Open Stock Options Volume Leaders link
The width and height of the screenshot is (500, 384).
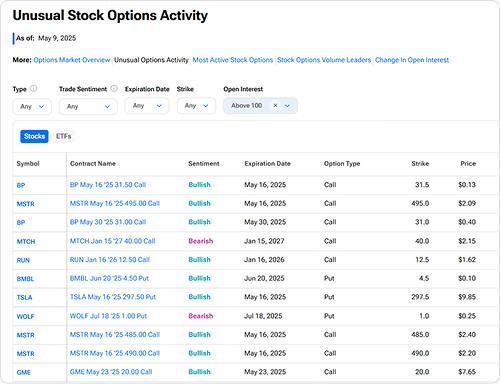324,60
